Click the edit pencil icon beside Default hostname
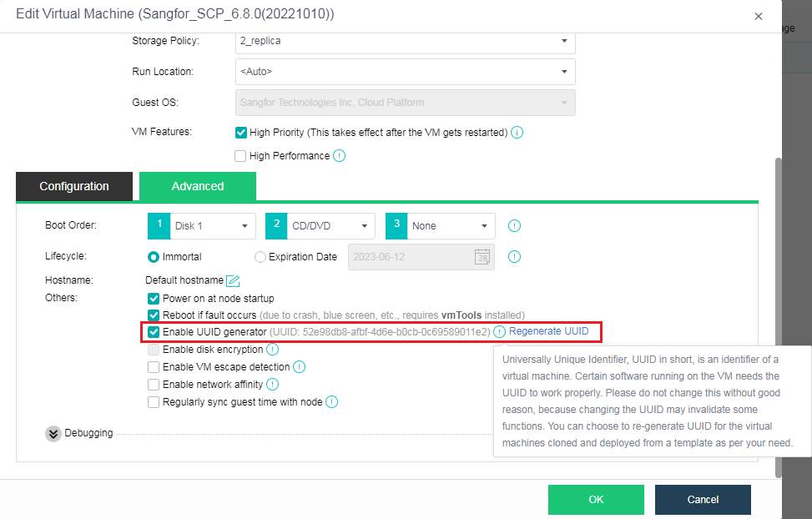The width and height of the screenshot is (812, 519). tap(233, 281)
